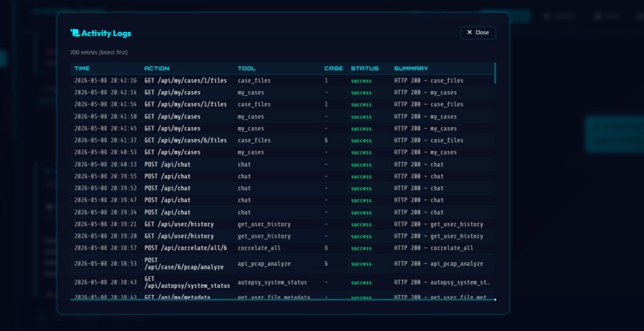Click POST /api/chat action at 20:39:55
The image size is (644, 331).
tap(167, 177)
